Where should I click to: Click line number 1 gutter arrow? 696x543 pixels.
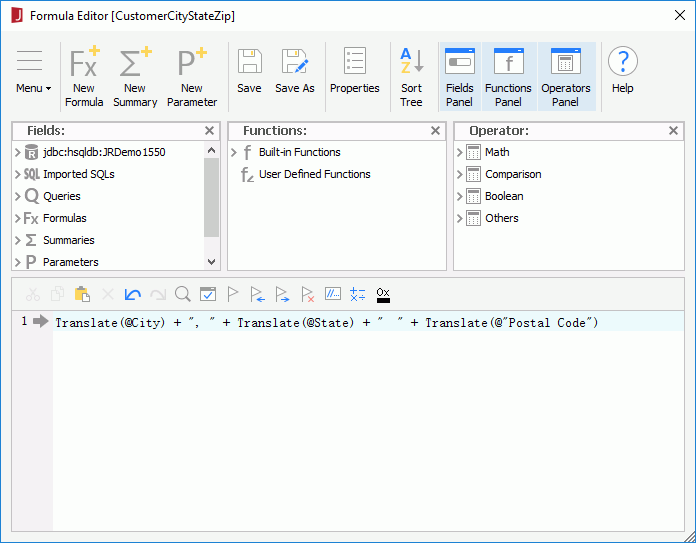click(x=40, y=321)
